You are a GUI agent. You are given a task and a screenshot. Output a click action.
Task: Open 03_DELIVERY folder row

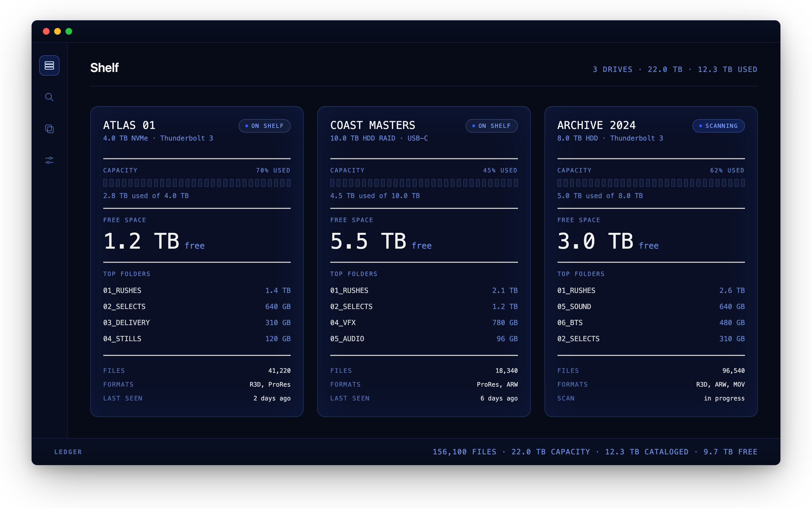tap(197, 323)
